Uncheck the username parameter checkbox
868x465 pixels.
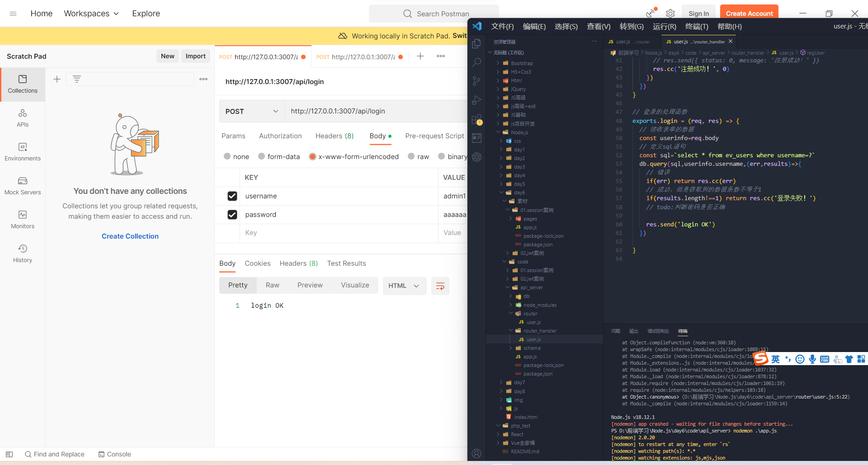coord(232,196)
